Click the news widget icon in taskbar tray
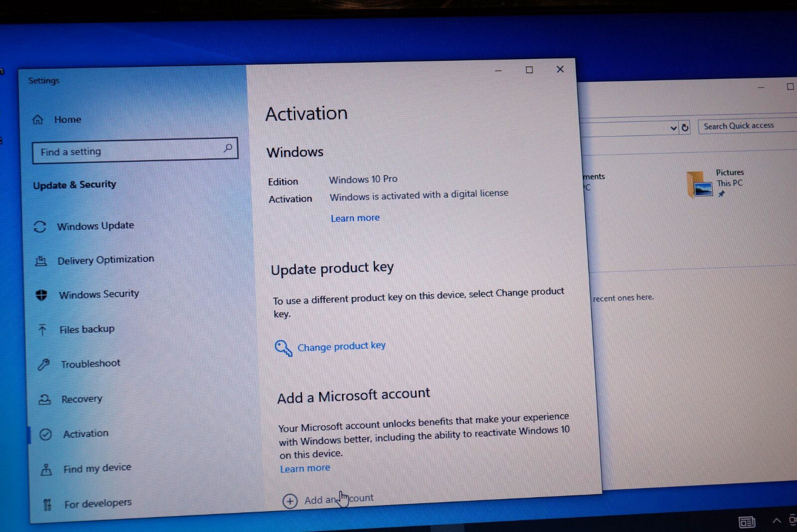This screenshot has height=532, width=797. [x=746, y=522]
